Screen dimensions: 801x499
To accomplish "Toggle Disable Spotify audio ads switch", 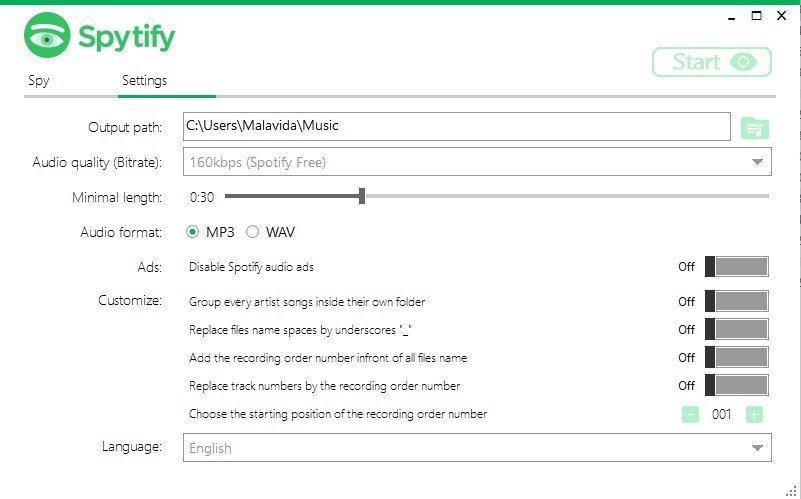I will point(737,267).
